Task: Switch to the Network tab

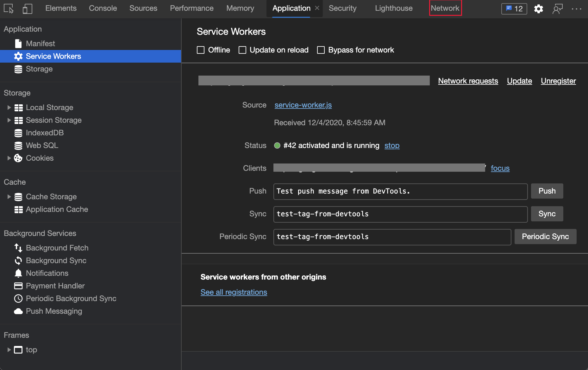Action: (445, 8)
